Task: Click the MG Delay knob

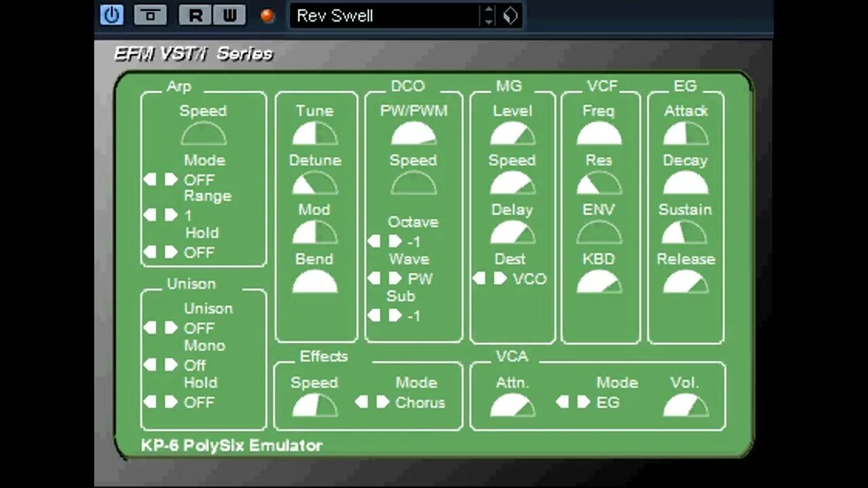Action: (x=513, y=233)
